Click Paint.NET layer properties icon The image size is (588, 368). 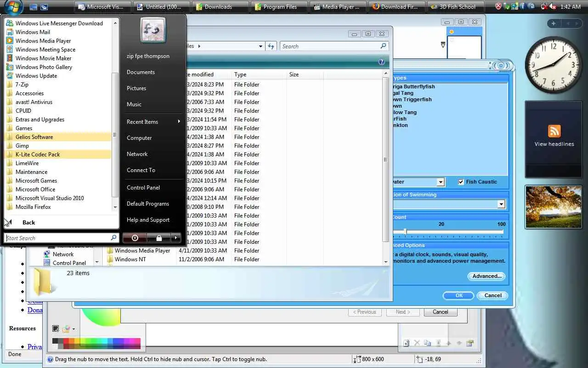tap(469, 343)
